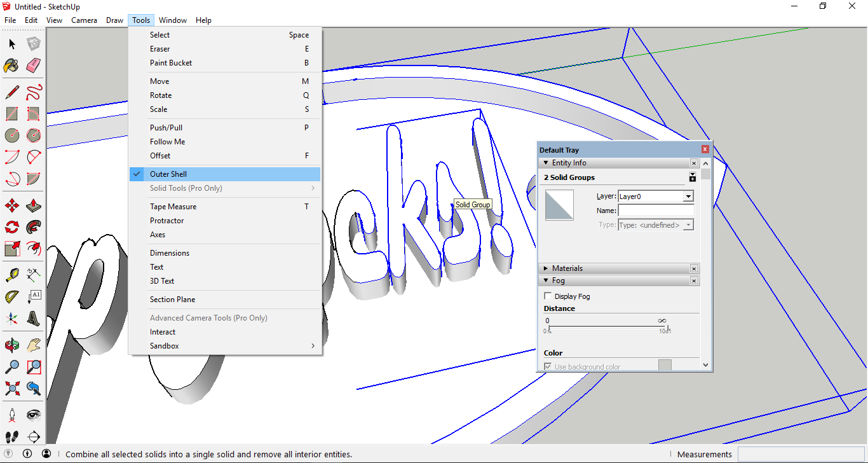Choose the Zoom Window tool
Viewport: 868px width, 463px height.
(34, 367)
